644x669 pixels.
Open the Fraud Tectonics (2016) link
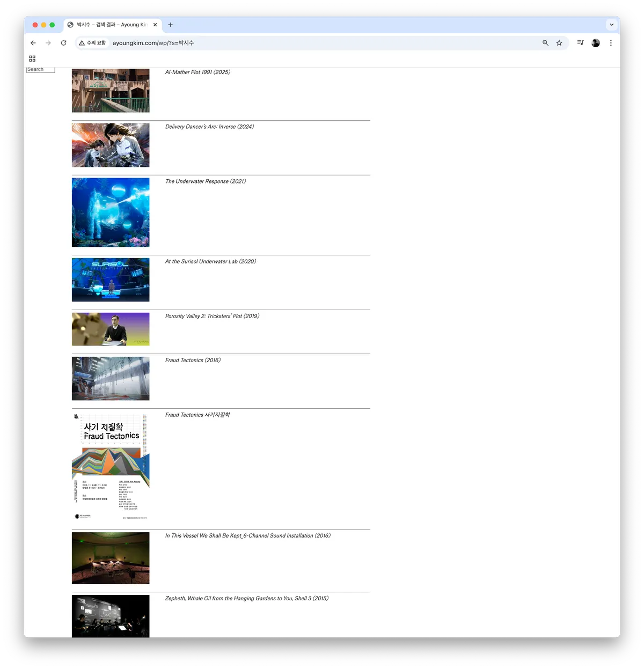(x=193, y=360)
